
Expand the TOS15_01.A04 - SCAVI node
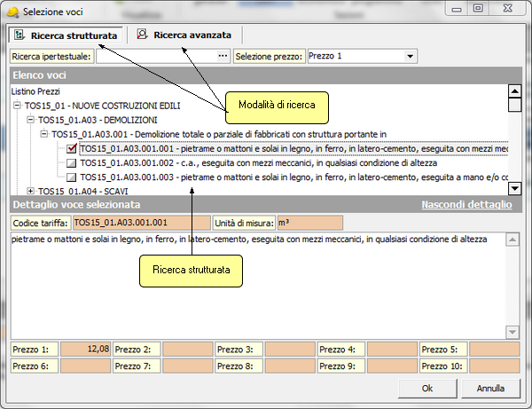tap(31, 191)
